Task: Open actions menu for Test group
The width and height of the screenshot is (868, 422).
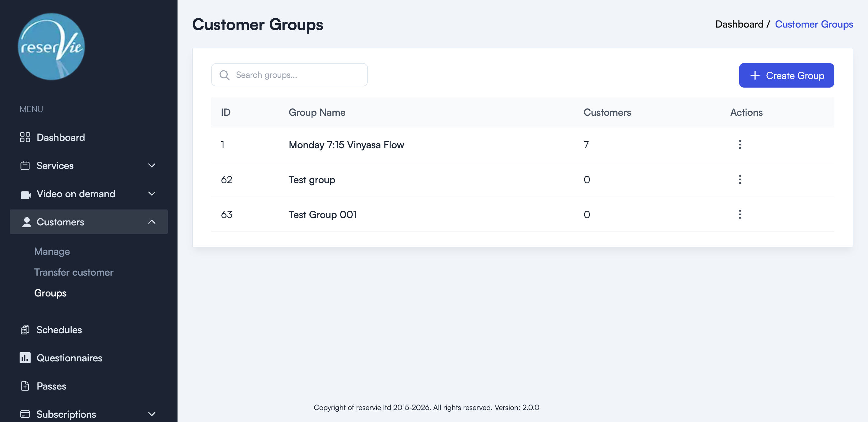Action: 740,180
